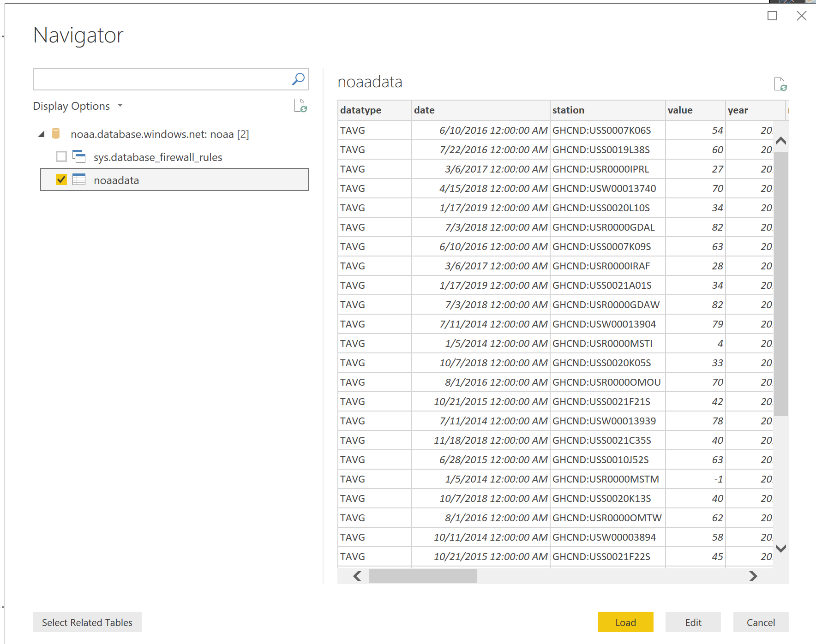The image size is (816, 644).
Task: Maximize the Navigator window
Action: pos(772,16)
